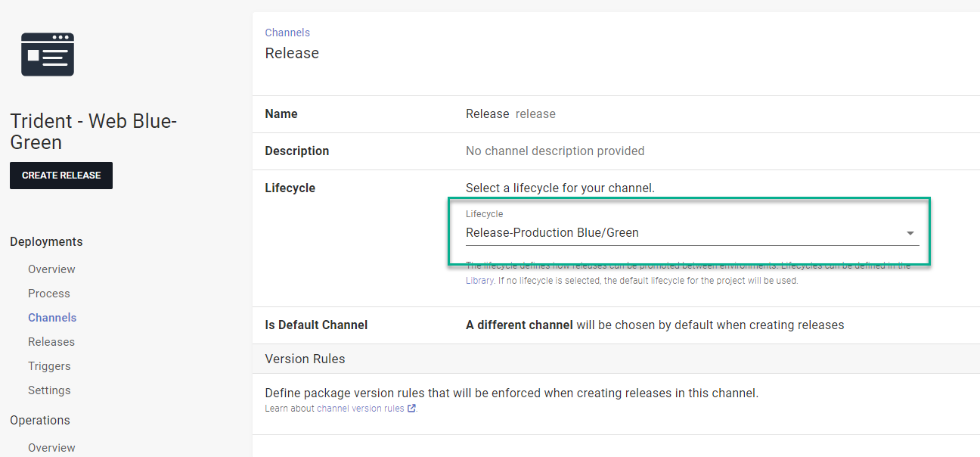Open the project Settings page
The height and width of the screenshot is (457, 980).
(48, 390)
